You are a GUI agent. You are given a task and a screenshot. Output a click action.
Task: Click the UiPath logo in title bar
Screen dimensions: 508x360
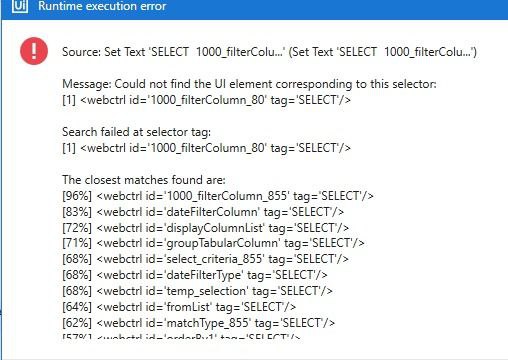coord(20,6)
